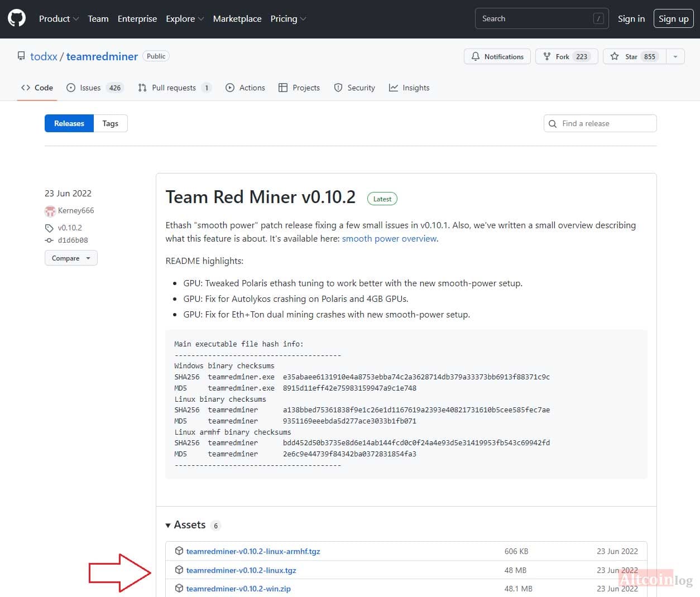Open the Security tab
Image resolution: width=700 pixels, height=597 pixels.
[x=354, y=88]
